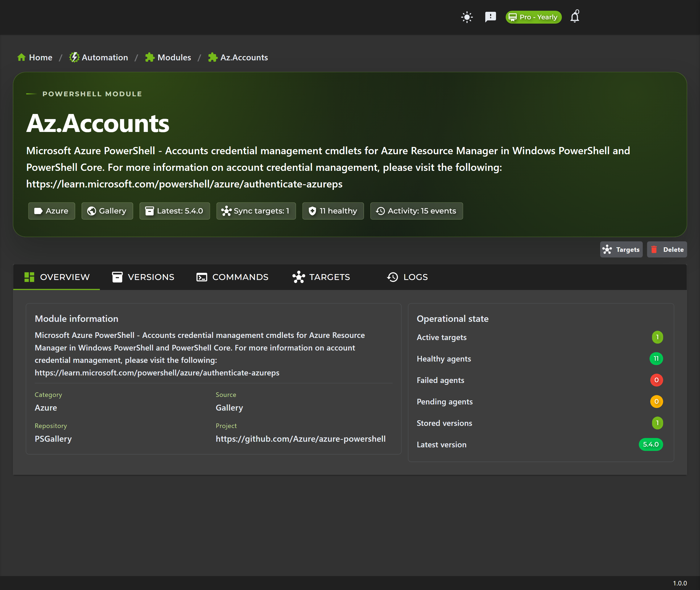Open the Targets action button
Screen dimensions: 700x590
coord(621,249)
